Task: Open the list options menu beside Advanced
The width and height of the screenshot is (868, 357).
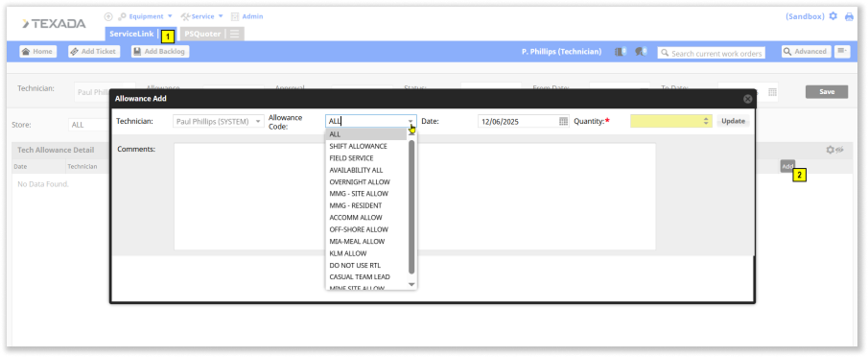Action: [842, 52]
